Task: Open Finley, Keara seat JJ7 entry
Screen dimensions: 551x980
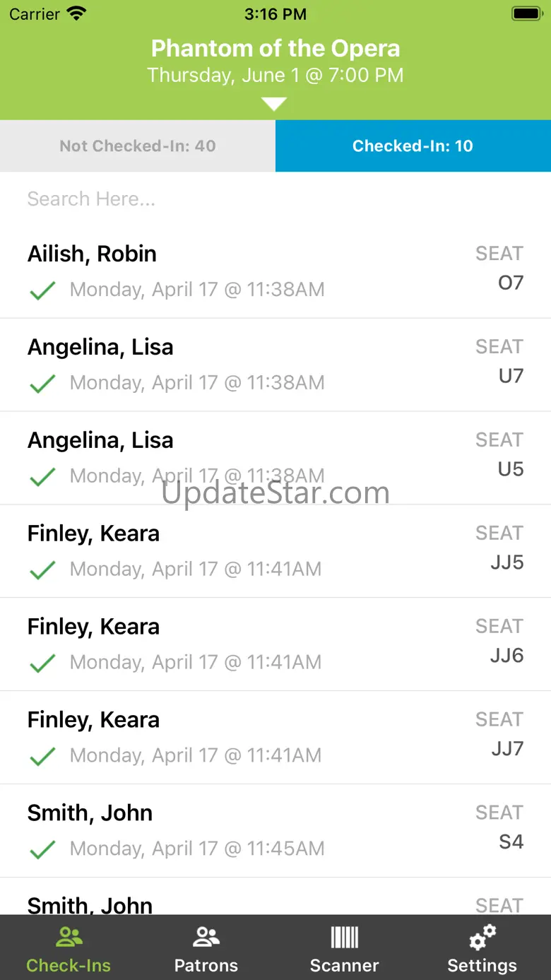Action: (x=275, y=737)
